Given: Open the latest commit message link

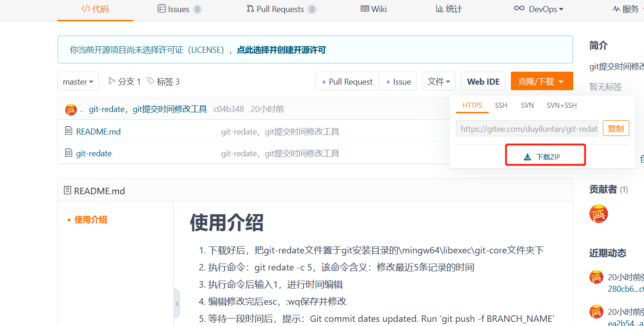Looking at the screenshot, I should 148,109.
